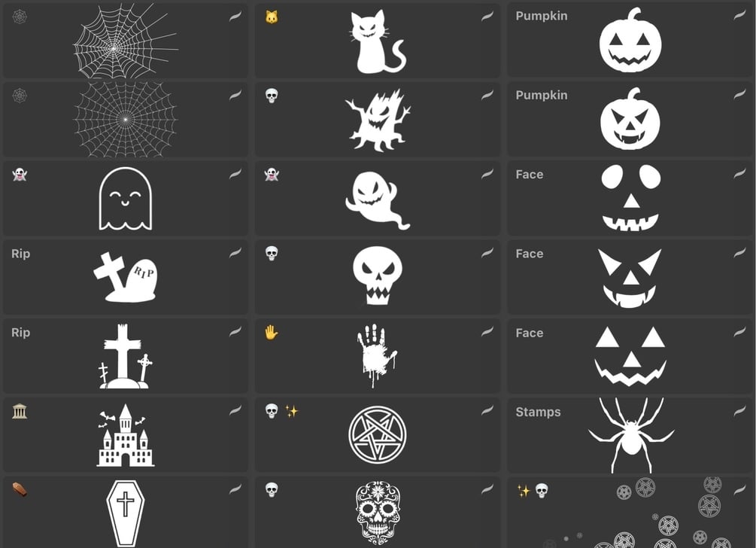Select the graveyard crosses Rip brush
This screenshot has height=548, width=756.
tap(126, 357)
